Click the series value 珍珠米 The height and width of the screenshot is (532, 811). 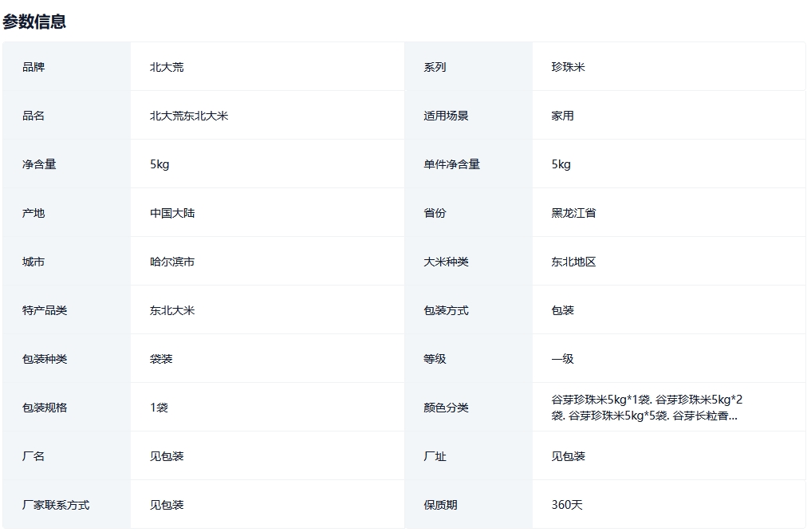[568, 67]
